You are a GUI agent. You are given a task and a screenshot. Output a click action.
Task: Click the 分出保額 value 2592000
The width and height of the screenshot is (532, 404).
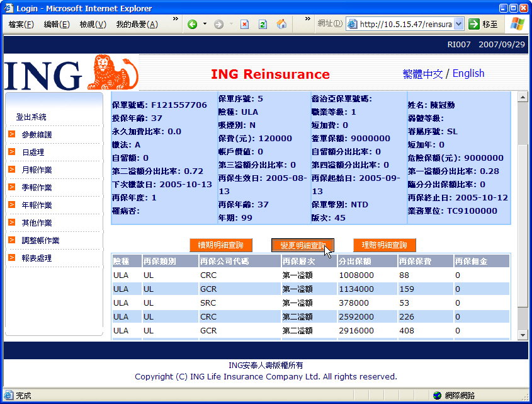356,317
